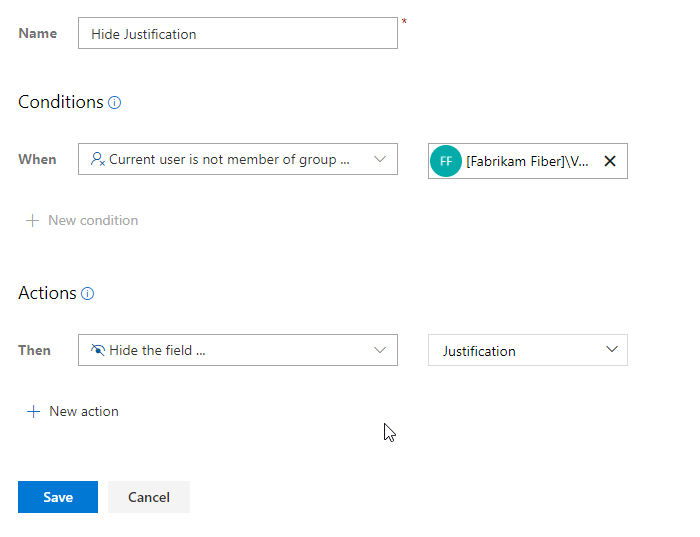This screenshot has height=537, width=700.
Task: Add a New action
Action: (73, 412)
